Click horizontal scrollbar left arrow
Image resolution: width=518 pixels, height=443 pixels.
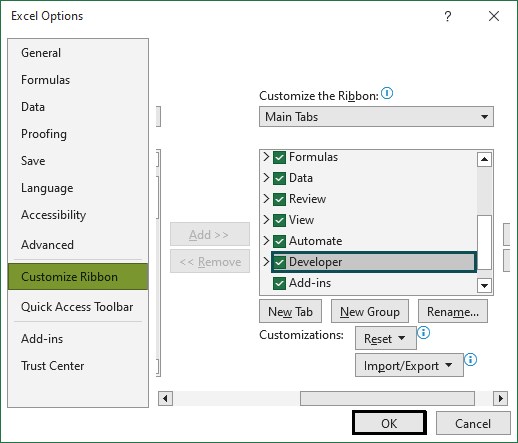(x=165, y=398)
